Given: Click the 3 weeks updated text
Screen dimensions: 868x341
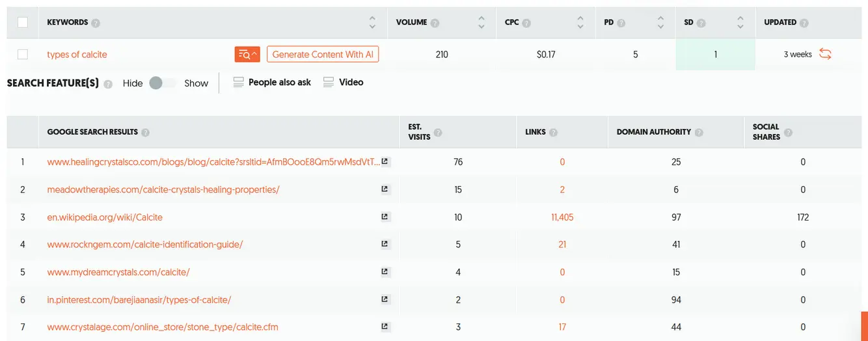Looking at the screenshot, I should click(798, 55).
